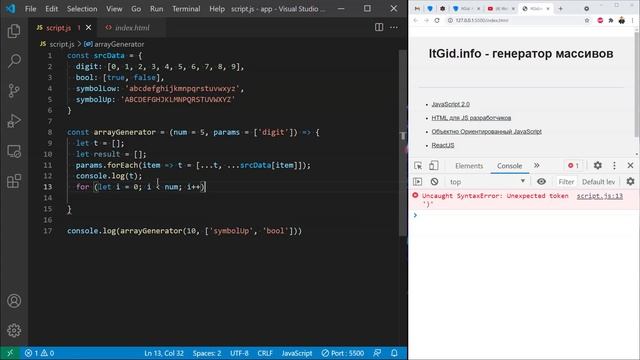This screenshot has height=360, width=640.
Task: Open the Extensions view
Action: click(14, 181)
